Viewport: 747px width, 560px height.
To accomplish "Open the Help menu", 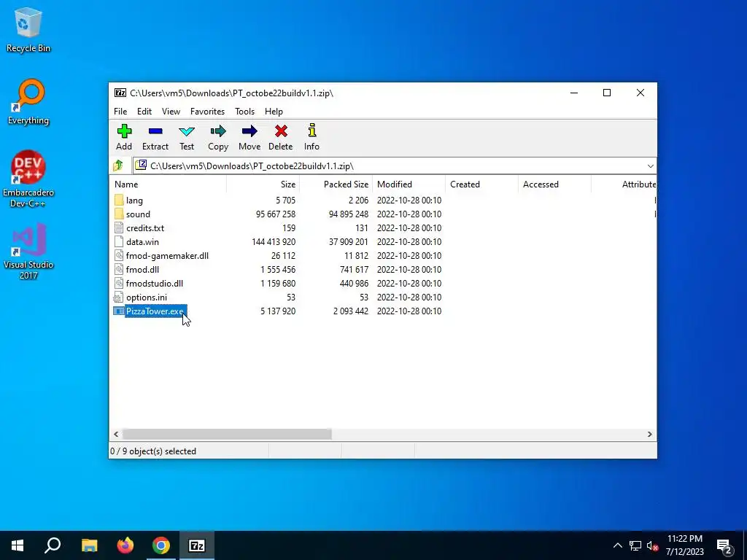I will click(274, 112).
